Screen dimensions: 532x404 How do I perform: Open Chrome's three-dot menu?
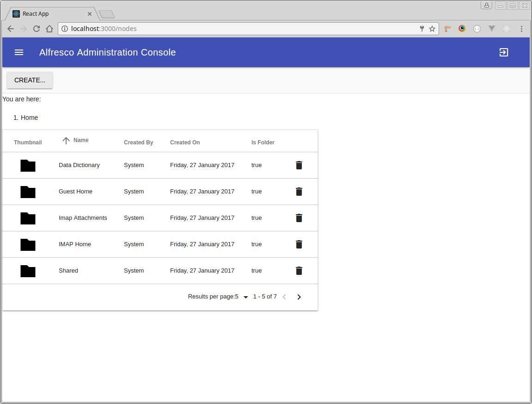521,29
